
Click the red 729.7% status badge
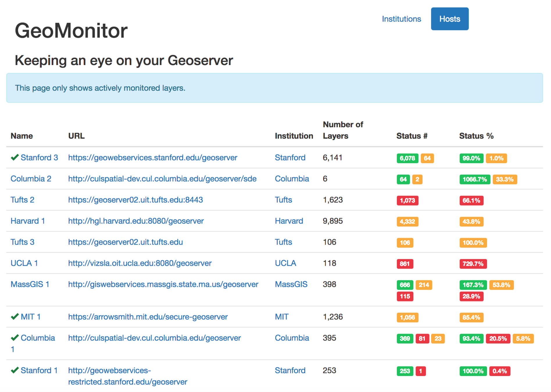click(x=473, y=264)
